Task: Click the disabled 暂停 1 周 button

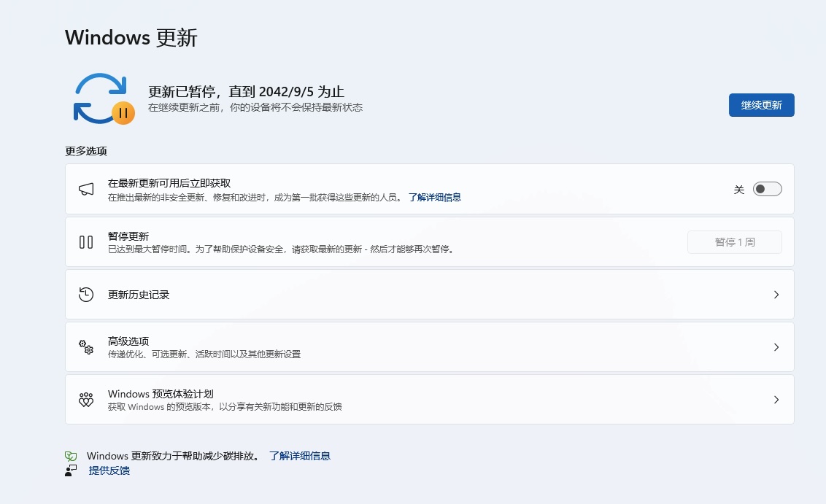Action: coord(734,242)
